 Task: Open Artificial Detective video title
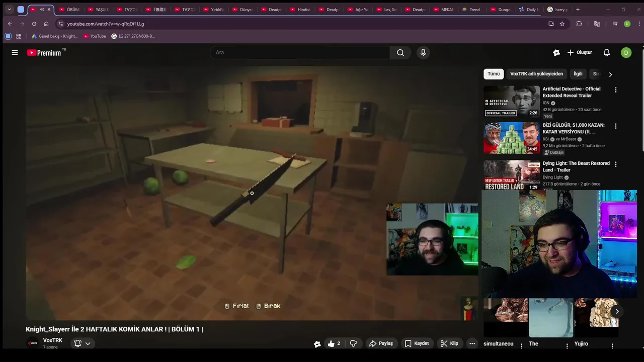572,93
